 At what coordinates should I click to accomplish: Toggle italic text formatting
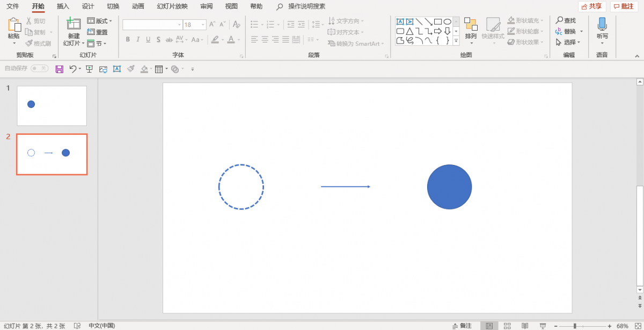[x=138, y=39]
